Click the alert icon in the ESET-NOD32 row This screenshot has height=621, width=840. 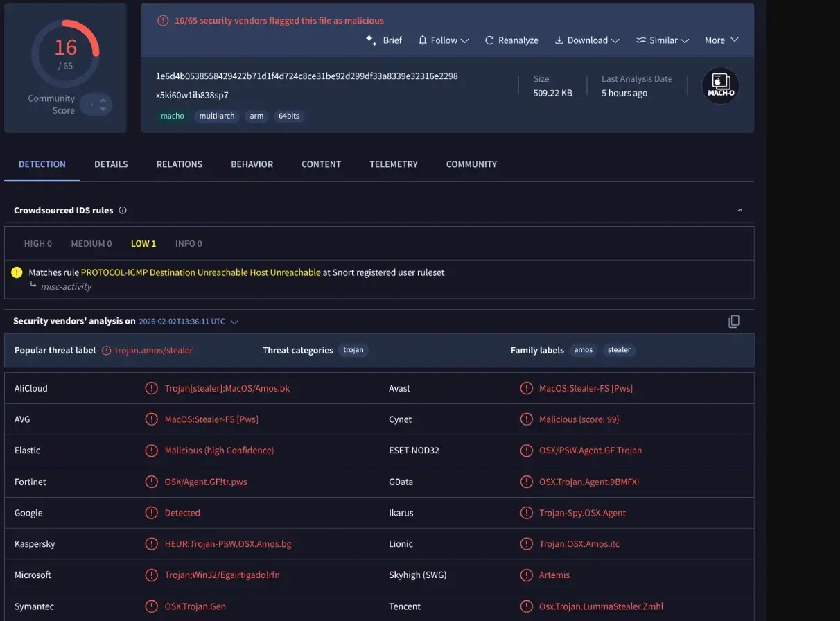coord(526,451)
